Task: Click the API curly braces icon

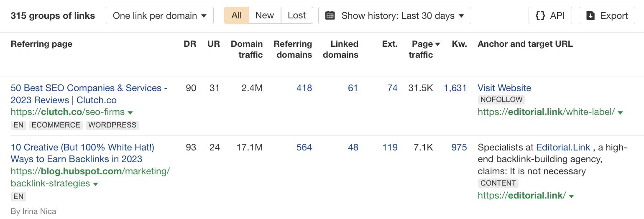Action: [x=540, y=15]
